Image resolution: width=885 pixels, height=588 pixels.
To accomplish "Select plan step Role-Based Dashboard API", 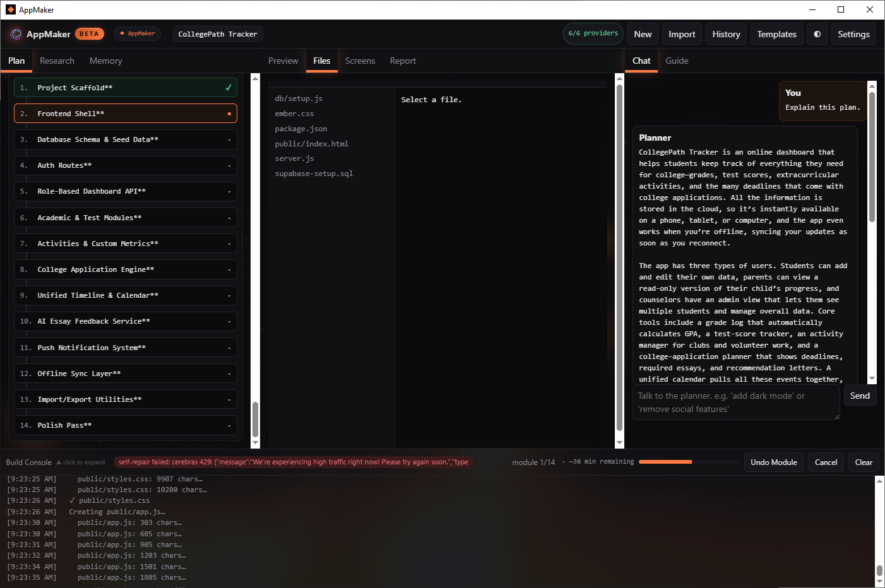I will click(x=126, y=191).
